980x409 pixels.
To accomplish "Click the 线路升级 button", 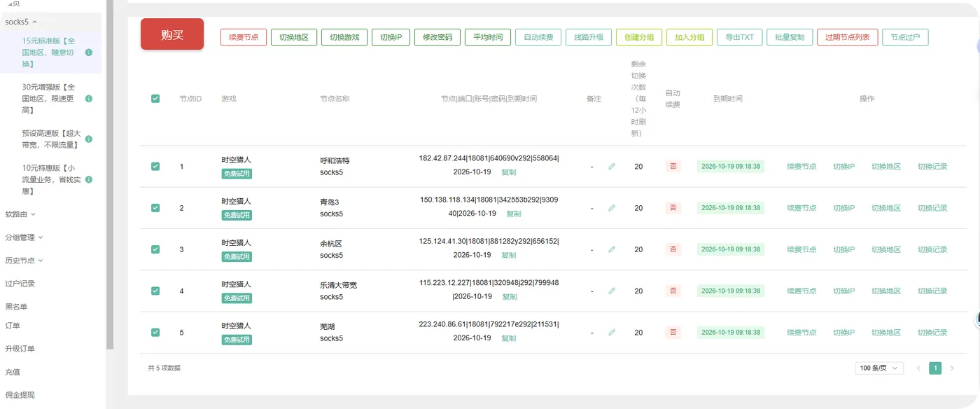I will [x=589, y=37].
